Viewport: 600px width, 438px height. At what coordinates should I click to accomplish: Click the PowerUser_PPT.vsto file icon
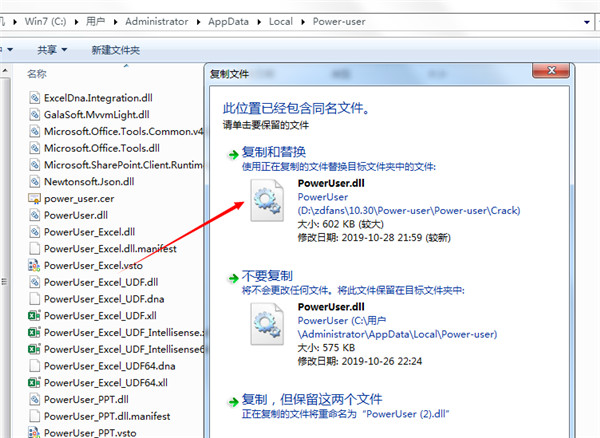(34, 433)
